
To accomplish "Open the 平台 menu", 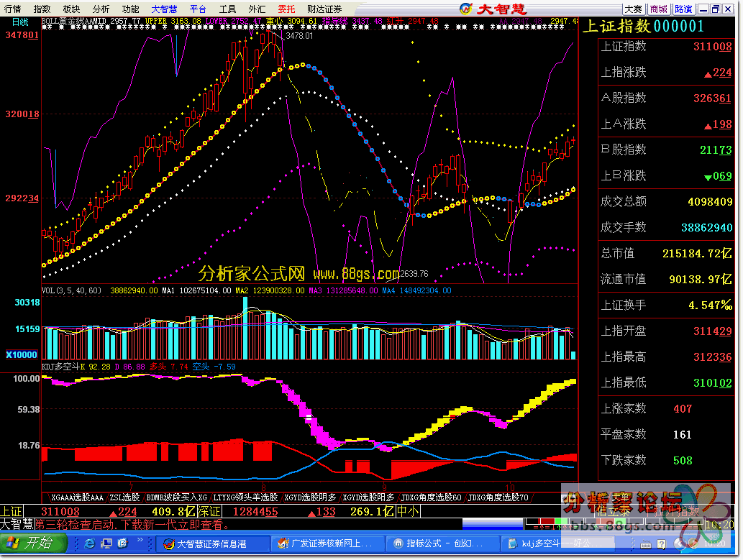I will [198, 9].
